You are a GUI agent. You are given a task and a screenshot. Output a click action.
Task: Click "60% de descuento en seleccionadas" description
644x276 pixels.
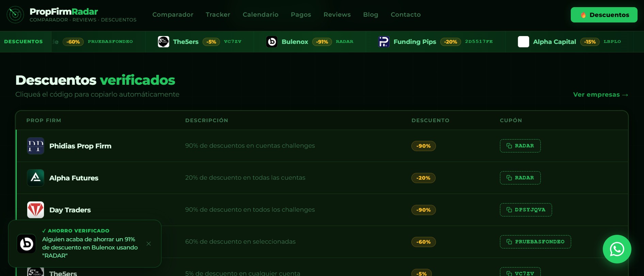coord(240,242)
